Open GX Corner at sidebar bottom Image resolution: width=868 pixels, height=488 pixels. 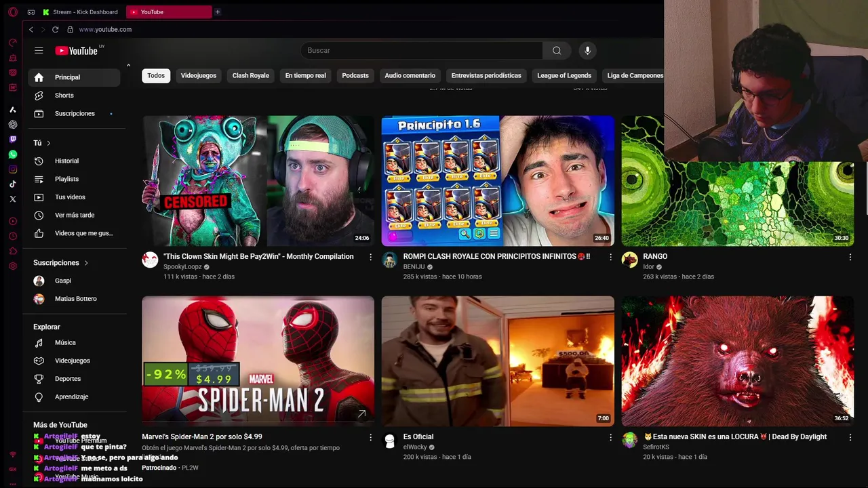13,469
